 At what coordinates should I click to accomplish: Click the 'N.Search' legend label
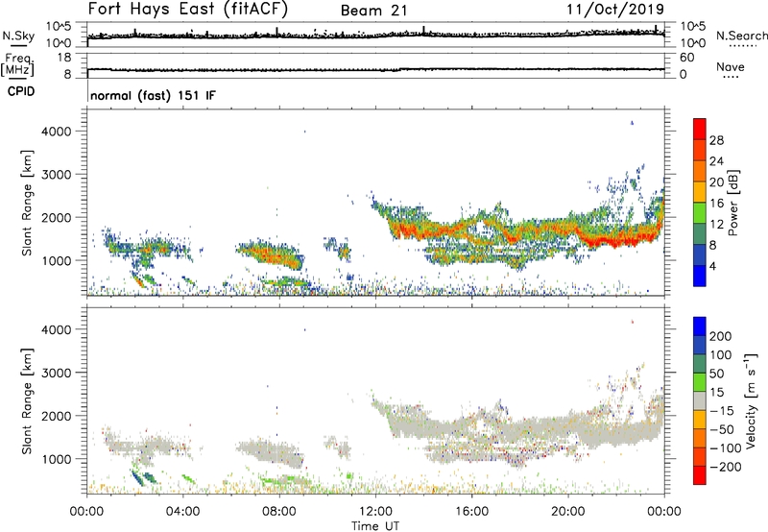click(742, 36)
